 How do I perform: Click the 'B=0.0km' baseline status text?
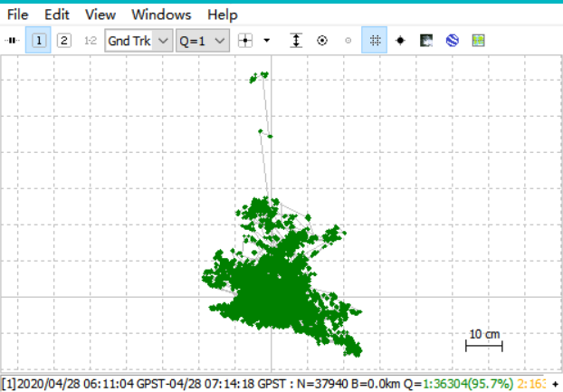click(376, 384)
